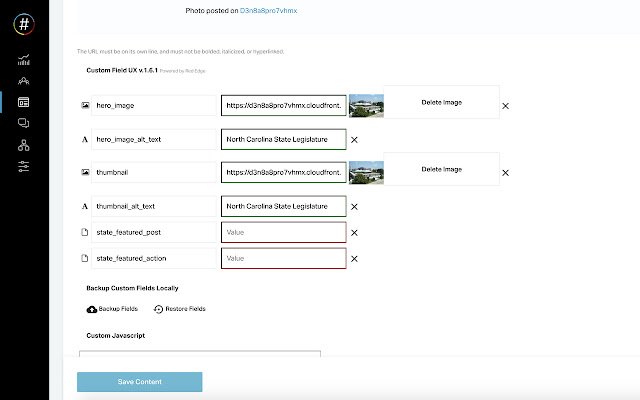This screenshot has height=400, width=640.
Task: Open the People sidebar icon
Action: pos(24,81)
